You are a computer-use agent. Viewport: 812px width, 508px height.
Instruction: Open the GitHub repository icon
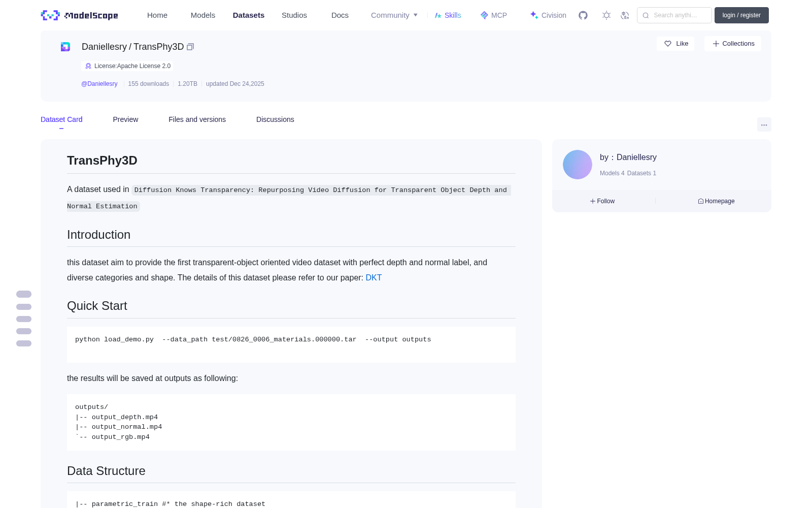[583, 15]
